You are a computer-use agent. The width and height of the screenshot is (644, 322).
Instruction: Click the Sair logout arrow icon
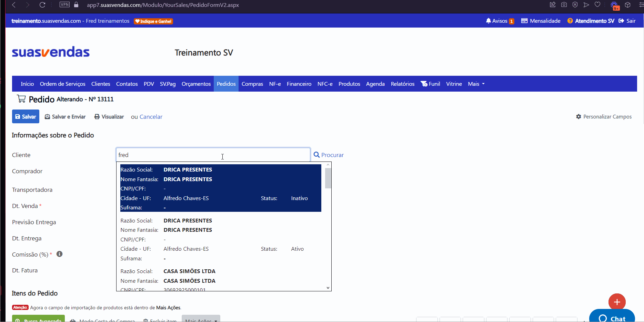(x=621, y=21)
